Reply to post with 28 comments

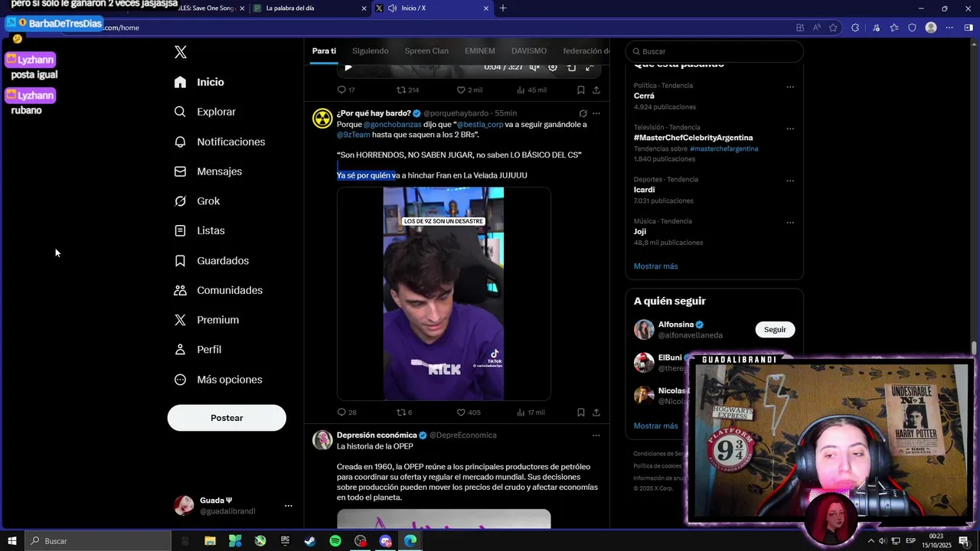pyautogui.click(x=347, y=412)
